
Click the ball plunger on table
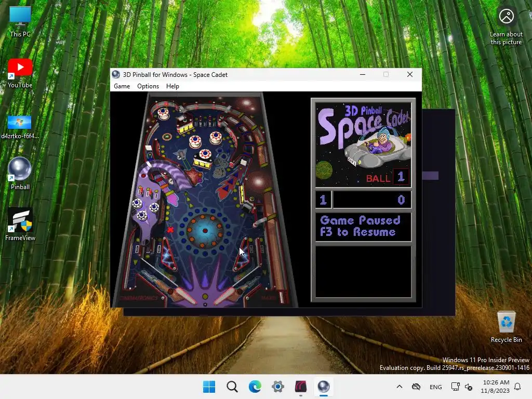click(x=281, y=297)
